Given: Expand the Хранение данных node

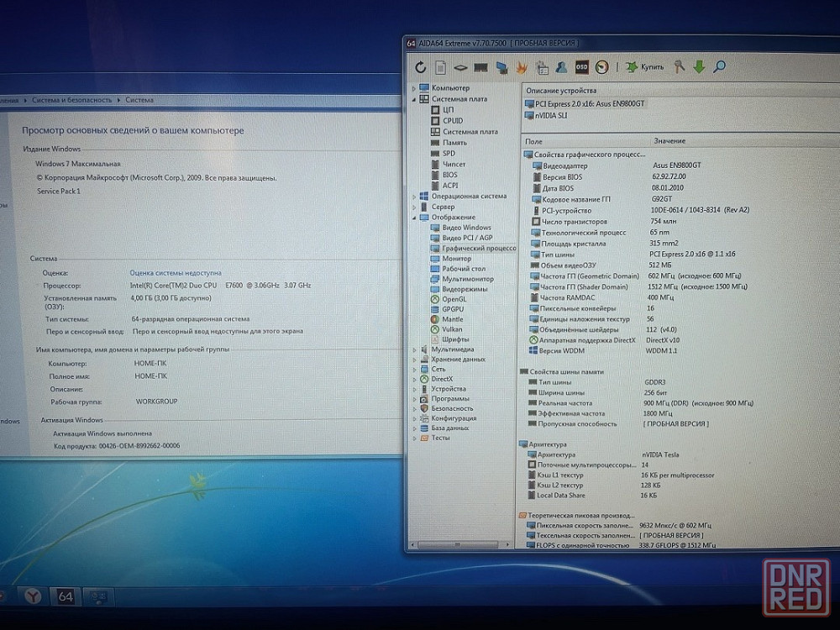Looking at the screenshot, I should (414, 360).
